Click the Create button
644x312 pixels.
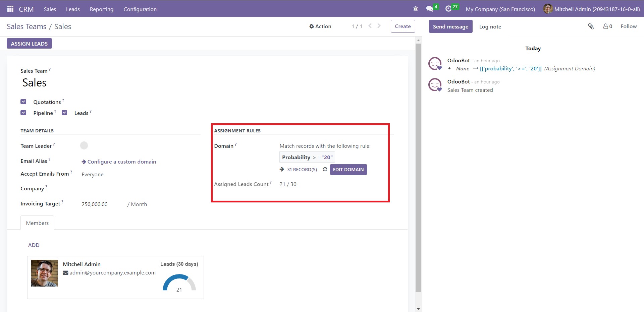(403, 26)
